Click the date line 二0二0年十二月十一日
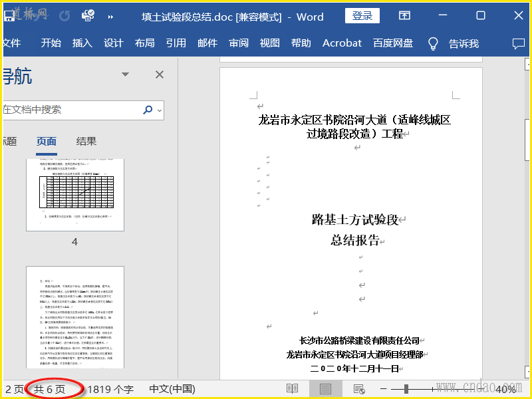Screen dimensions: 532x399 point(354,368)
